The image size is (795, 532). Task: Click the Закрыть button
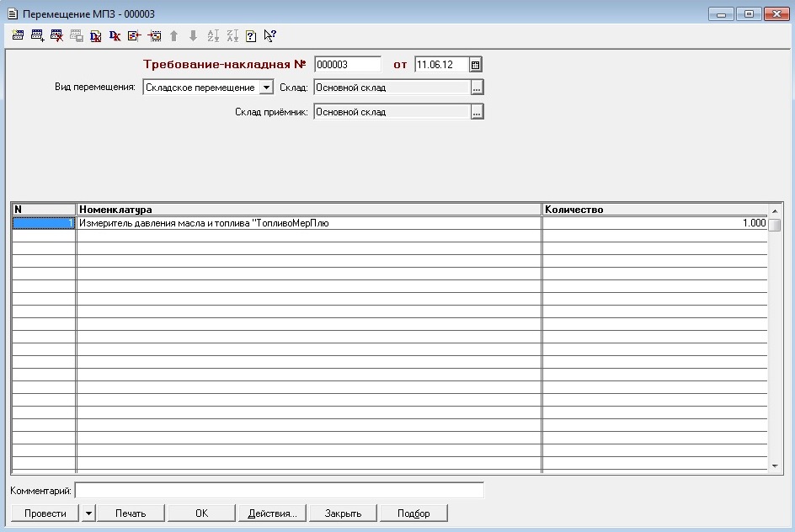tap(344, 513)
